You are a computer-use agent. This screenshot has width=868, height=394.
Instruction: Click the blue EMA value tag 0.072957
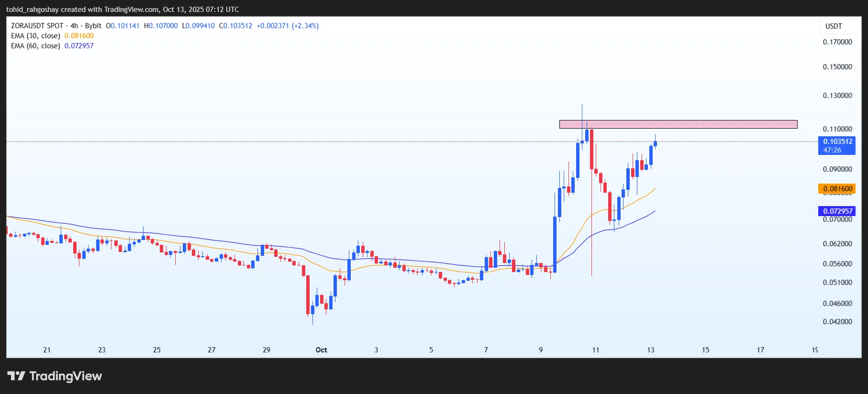[837, 211]
